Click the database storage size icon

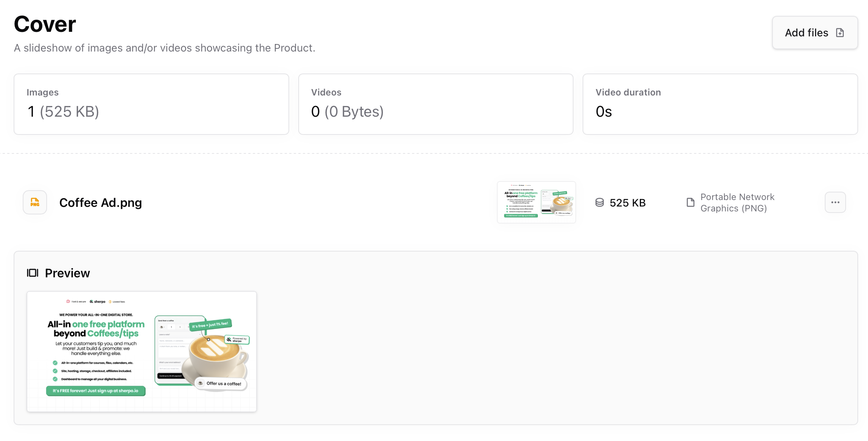(600, 203)
